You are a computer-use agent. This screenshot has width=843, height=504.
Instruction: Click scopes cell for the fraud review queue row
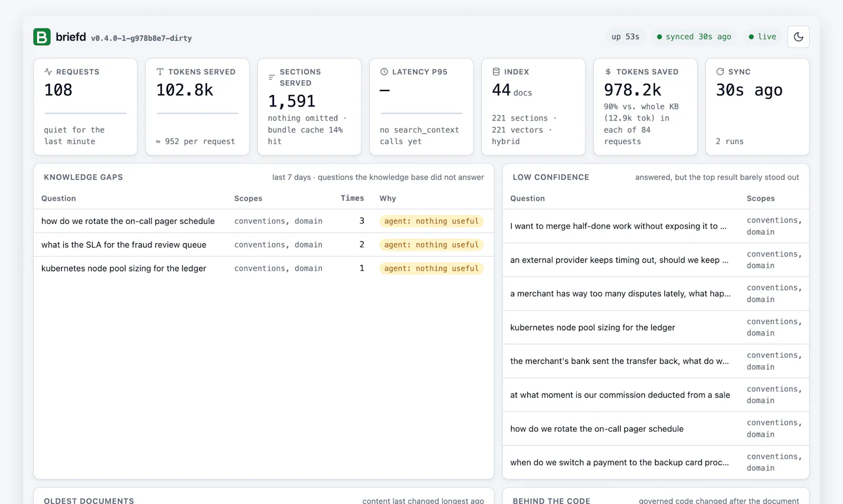tap(278, 245)
